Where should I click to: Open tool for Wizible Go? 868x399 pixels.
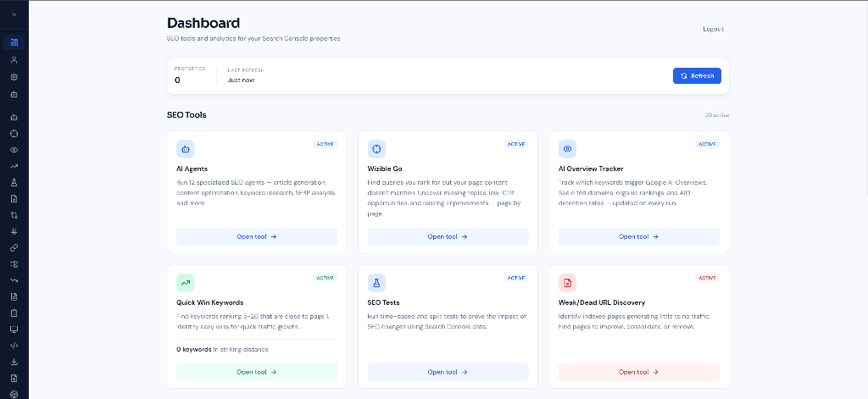[448, 236]
